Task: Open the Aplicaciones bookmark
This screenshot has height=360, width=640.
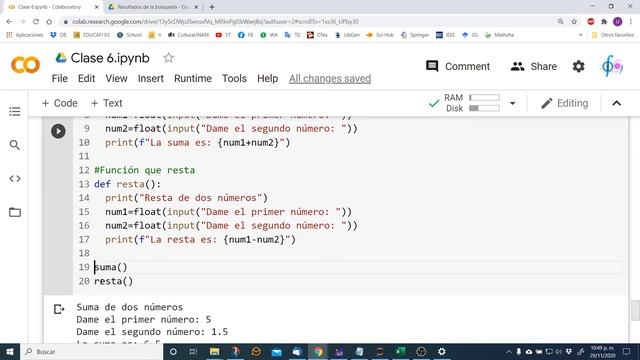Action: (x=25, y=35)
